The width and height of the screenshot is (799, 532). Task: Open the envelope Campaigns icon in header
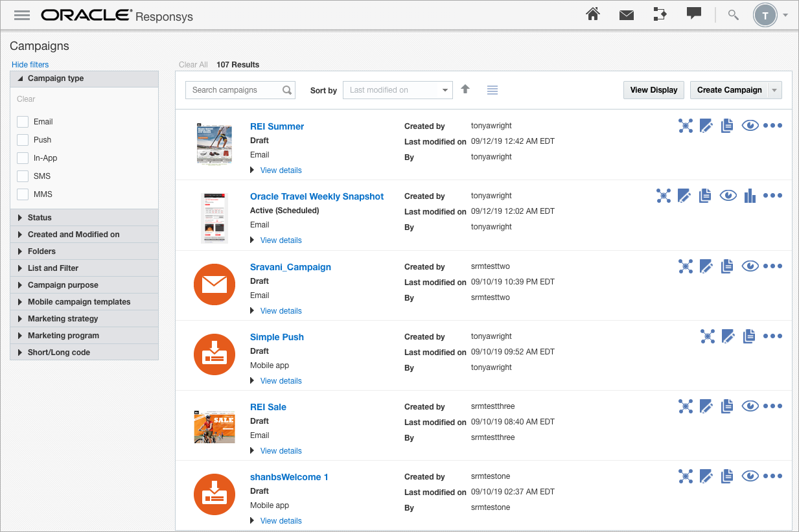tap(626, 15)
